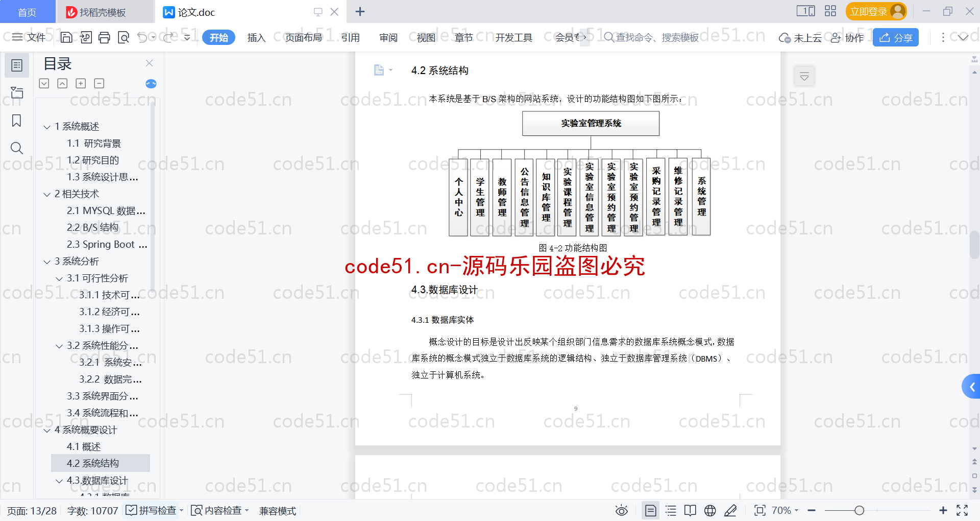
Task: Open the outline panel icon in sidebar
Action: (x=17, y=65)
